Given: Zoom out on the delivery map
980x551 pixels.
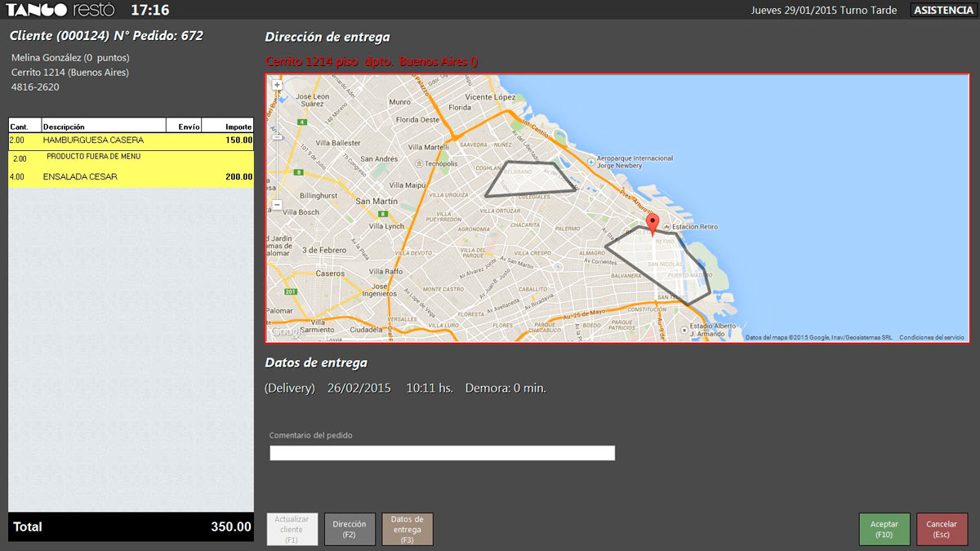Looking at the screenshot, I should click(278, 205).
